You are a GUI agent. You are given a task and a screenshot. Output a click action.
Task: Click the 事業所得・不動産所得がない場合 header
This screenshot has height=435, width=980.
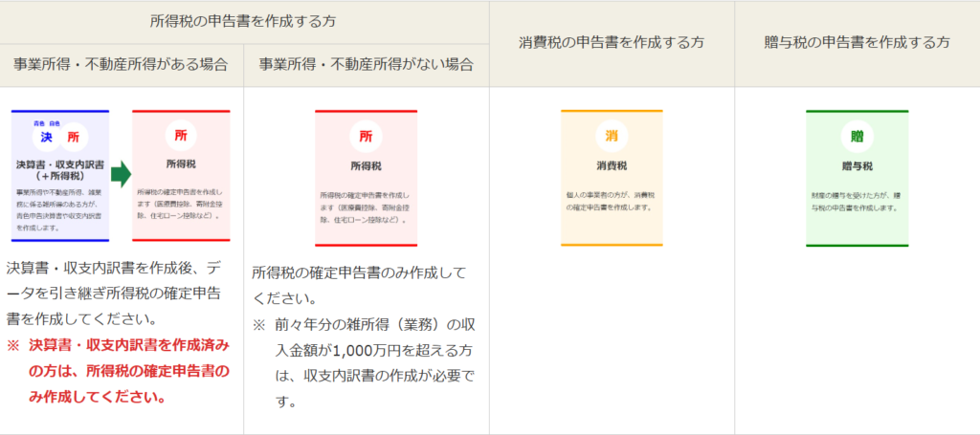pyautogui.click(x=366, y=64)
